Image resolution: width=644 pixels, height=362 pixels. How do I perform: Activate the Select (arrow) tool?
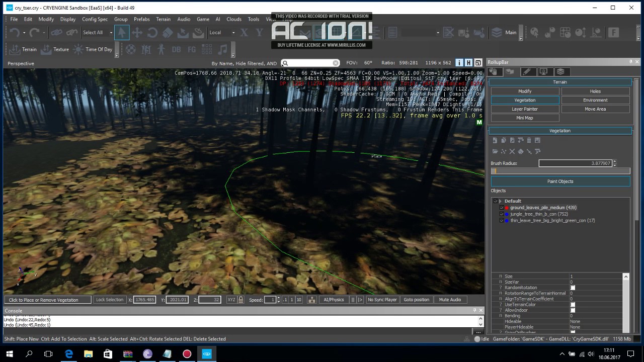coord(121,33)
